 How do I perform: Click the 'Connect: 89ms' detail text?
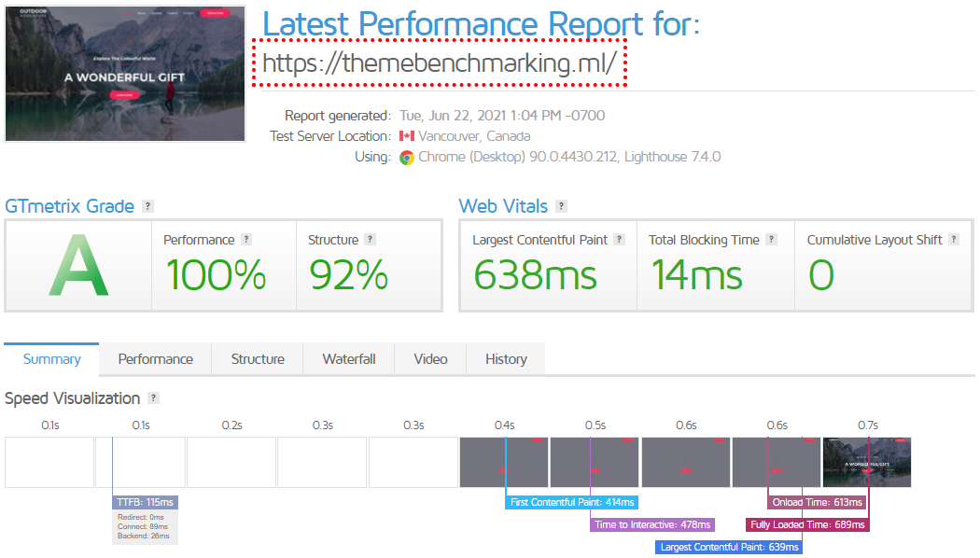point(143,527)
